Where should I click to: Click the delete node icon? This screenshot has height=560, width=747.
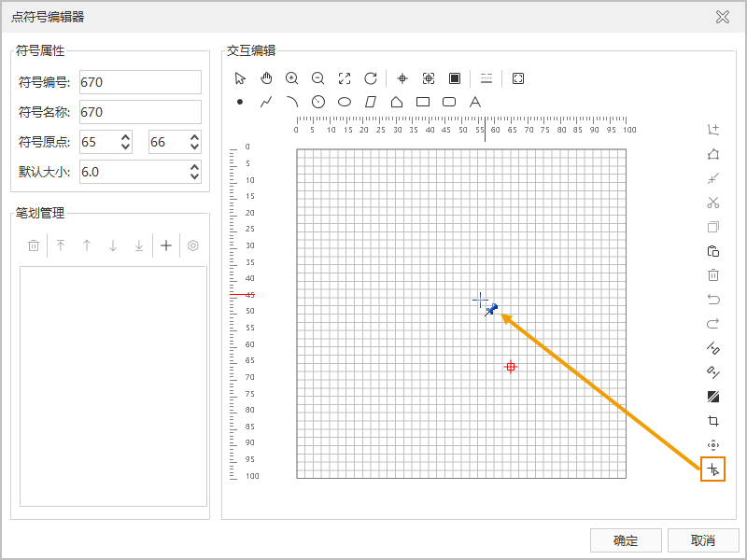[713, 178]
